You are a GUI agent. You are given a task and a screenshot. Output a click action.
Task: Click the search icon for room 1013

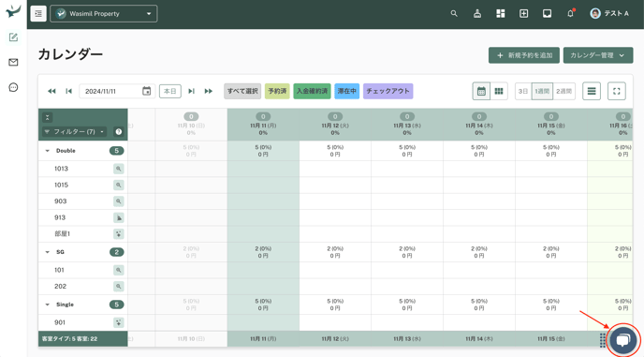[x=118, y=169]
